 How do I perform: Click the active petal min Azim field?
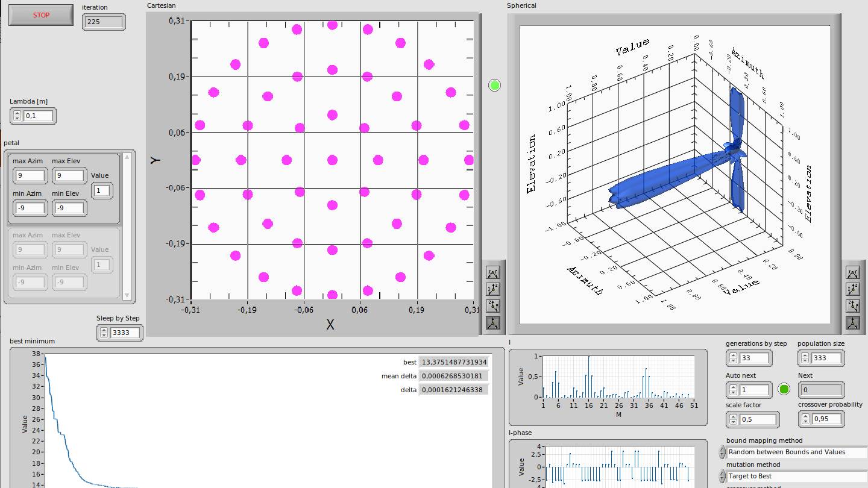click(30, 208)
